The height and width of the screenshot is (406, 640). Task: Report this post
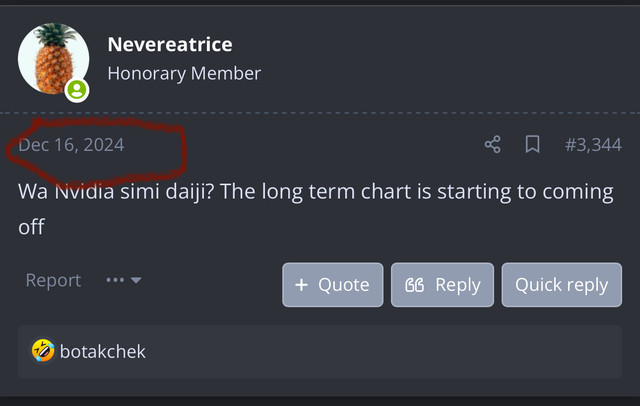point(53,280)
